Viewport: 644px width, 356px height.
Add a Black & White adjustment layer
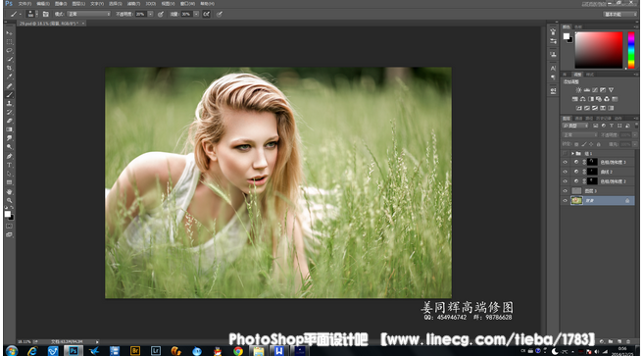591,99
